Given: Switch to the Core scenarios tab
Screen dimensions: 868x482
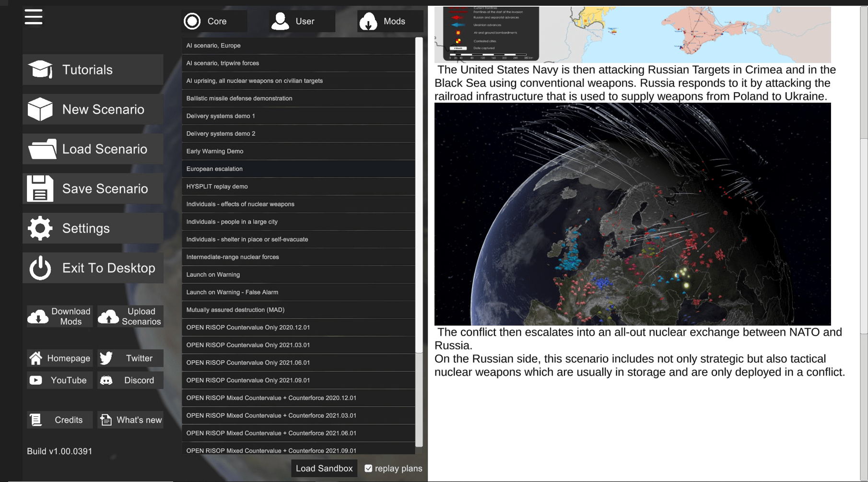Looking at the screenshot, I should pos(214,21).
